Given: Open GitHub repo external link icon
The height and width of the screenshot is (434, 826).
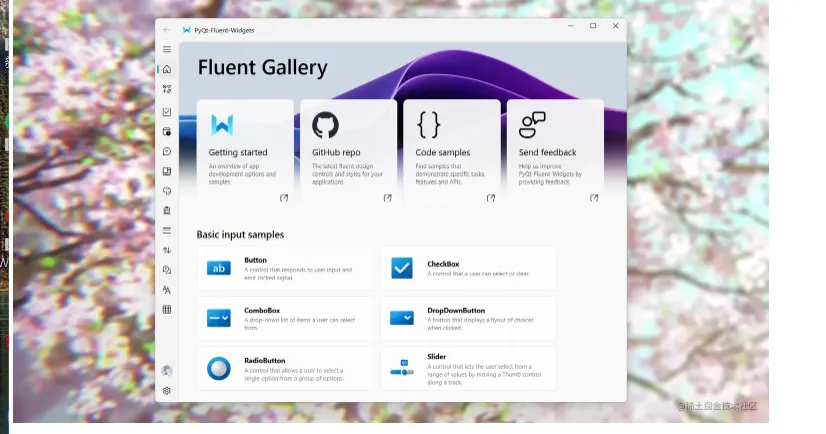Looking at the screenshot, I should pyautogui.click(x=388, y=198).
